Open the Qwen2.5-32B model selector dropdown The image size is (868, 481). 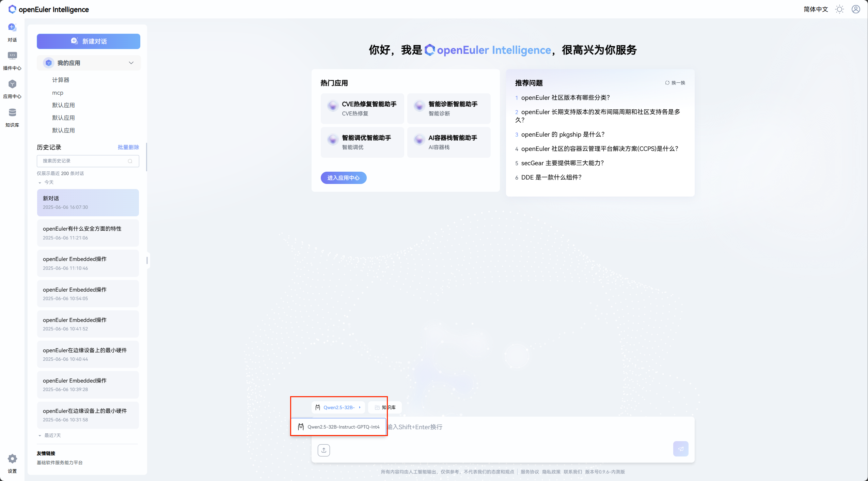click(x=338, y=407)
